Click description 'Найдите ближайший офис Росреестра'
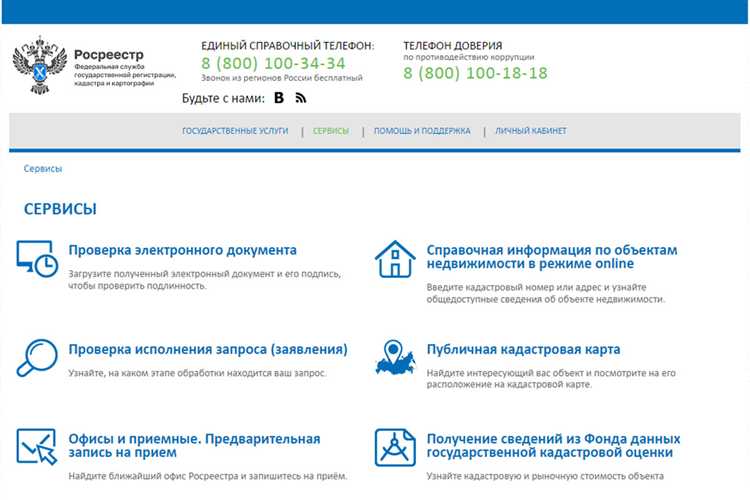Image resolution: width=750 pixels, height=500 pixels. tap(208, 476)
